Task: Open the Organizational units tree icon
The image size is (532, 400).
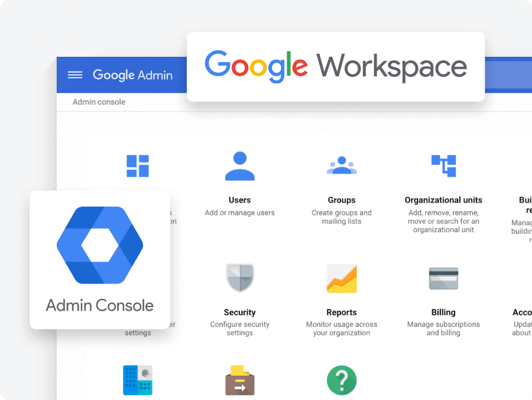Action: coord(443,166)
